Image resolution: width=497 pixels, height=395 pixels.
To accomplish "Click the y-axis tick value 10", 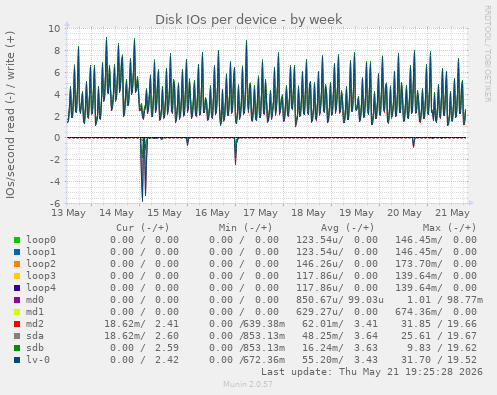I will click(54, 29).
